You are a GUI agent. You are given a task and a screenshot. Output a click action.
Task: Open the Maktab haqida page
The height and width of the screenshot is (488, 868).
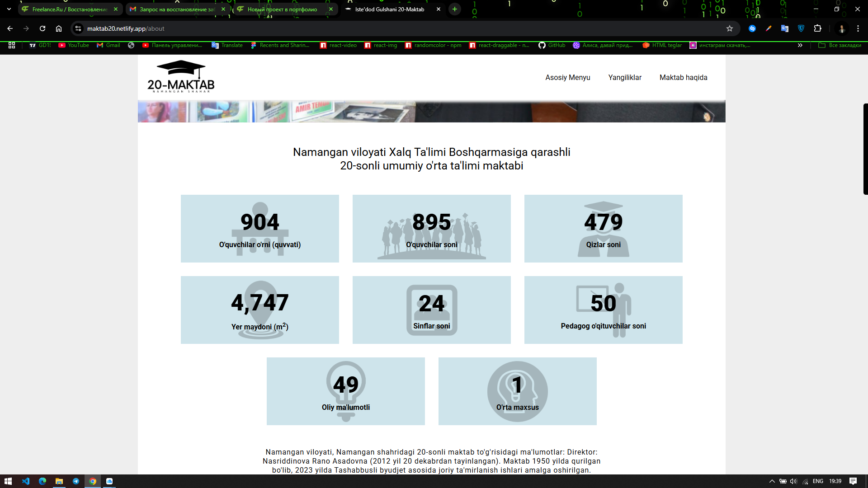[x=683, y=77]
